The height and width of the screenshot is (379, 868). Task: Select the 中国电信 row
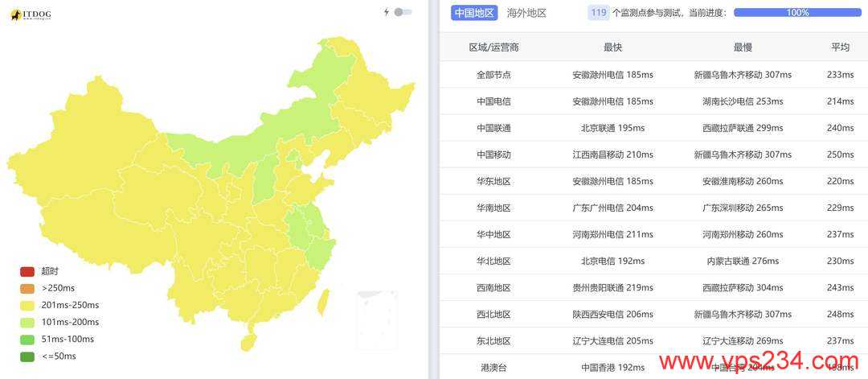653,101
